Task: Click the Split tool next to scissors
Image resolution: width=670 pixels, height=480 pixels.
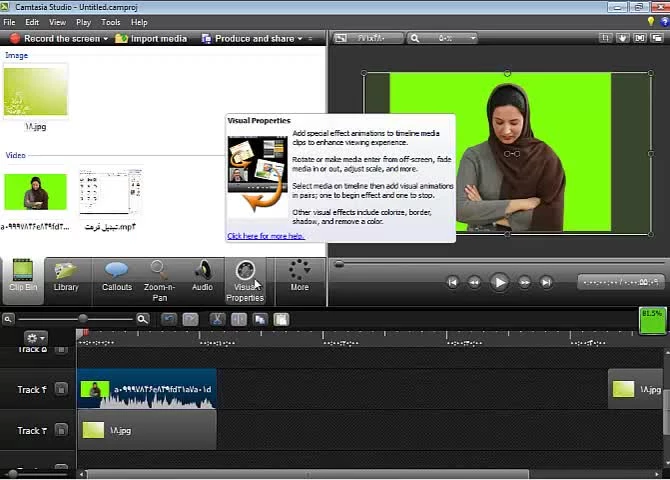Action: [x=238, y=319]
